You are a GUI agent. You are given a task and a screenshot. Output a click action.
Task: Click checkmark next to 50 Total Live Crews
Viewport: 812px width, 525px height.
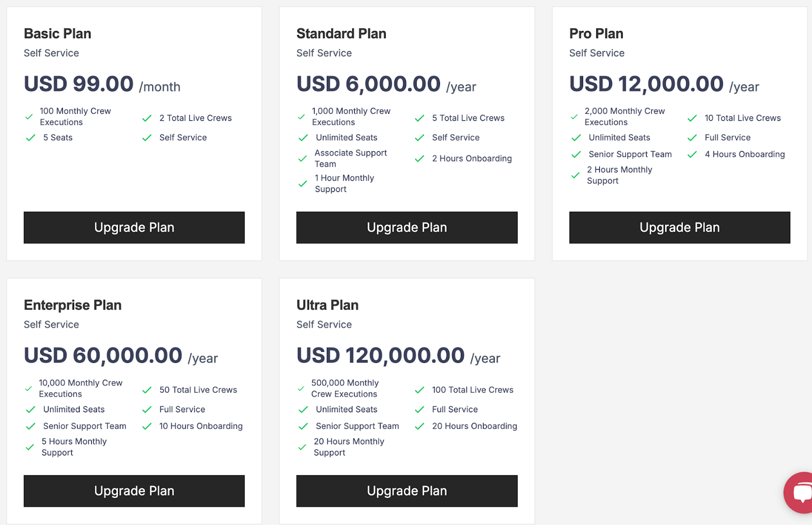pyautogui.click(x=147, y=390)
